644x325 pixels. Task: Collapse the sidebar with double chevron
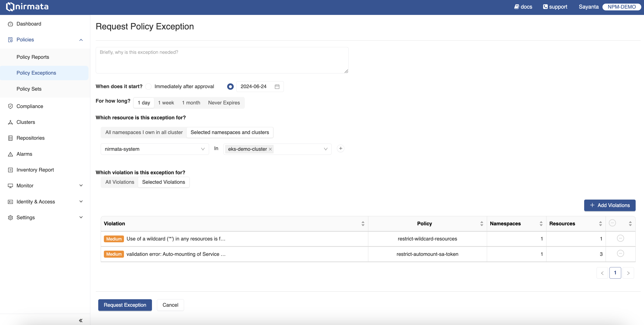point(80,320)
